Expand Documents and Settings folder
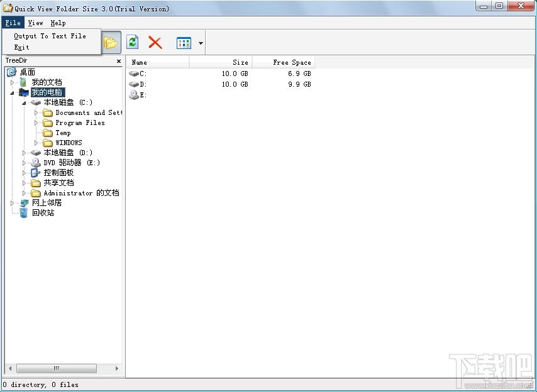 pyautogui.click(x=36, y=112)
